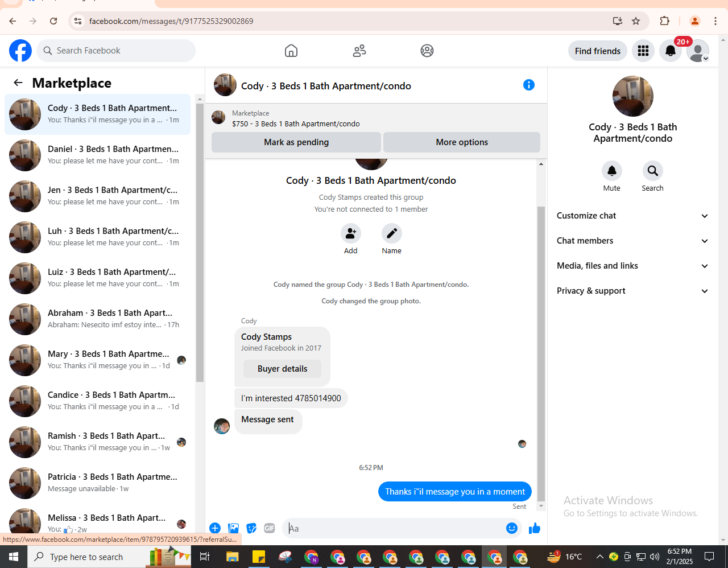Click the group profile photo in right panel
This screenshot has width=728, height=568.
pyautogui.click(x=632, y=96)
